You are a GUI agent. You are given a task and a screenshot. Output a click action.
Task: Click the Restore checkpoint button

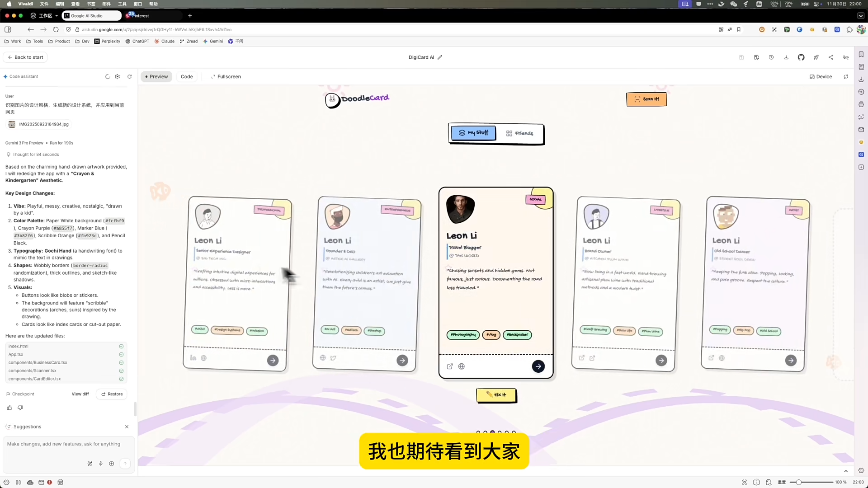coord(112,394)
